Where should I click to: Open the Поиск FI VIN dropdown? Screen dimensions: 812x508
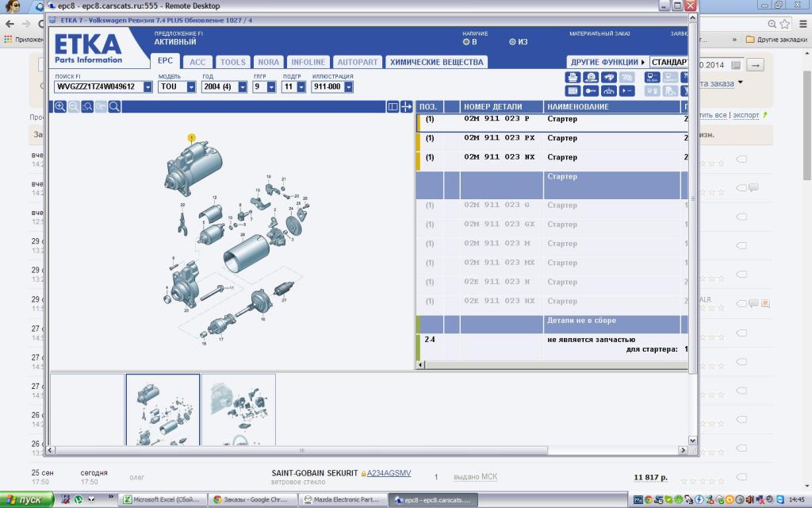click(147, 87)
